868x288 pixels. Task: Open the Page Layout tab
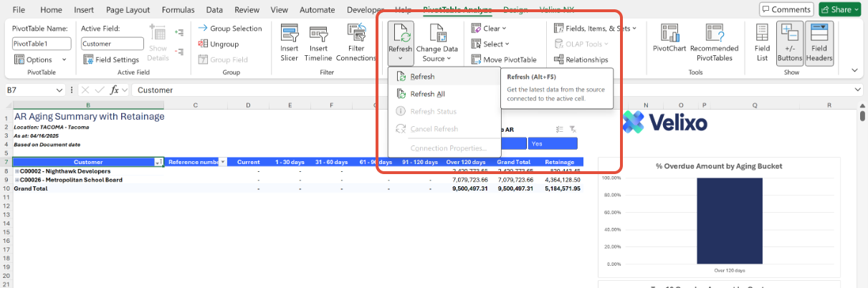[x=128, y=10]
